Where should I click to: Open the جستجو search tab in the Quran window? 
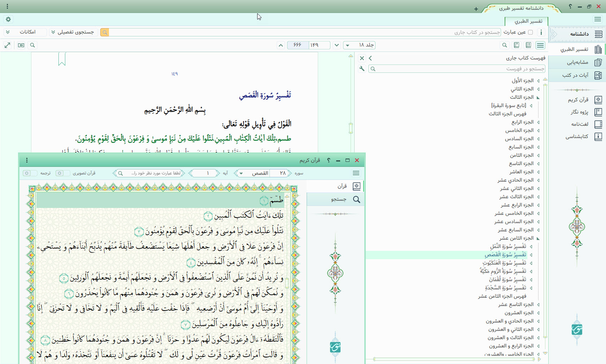click(335, 199)
